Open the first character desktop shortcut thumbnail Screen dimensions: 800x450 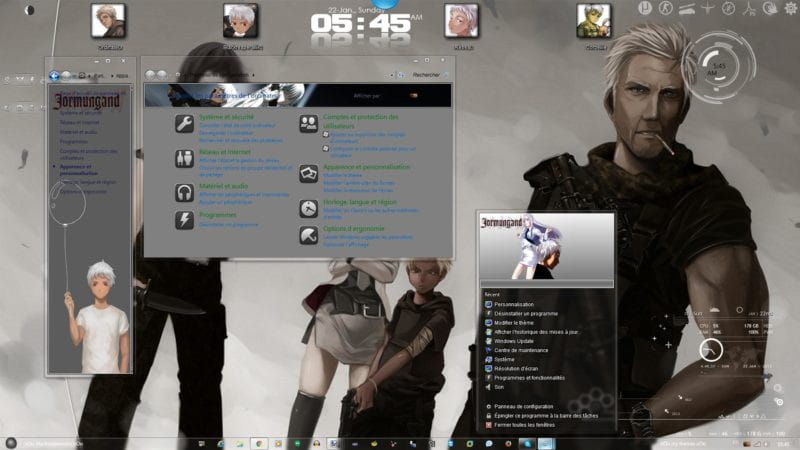[x=109, y=20]
